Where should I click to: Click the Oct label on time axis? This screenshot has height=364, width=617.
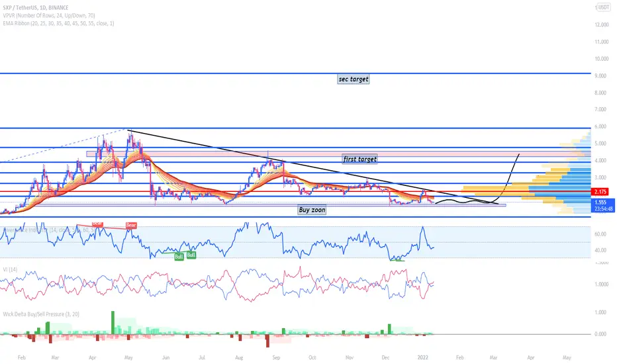[312, 357]
